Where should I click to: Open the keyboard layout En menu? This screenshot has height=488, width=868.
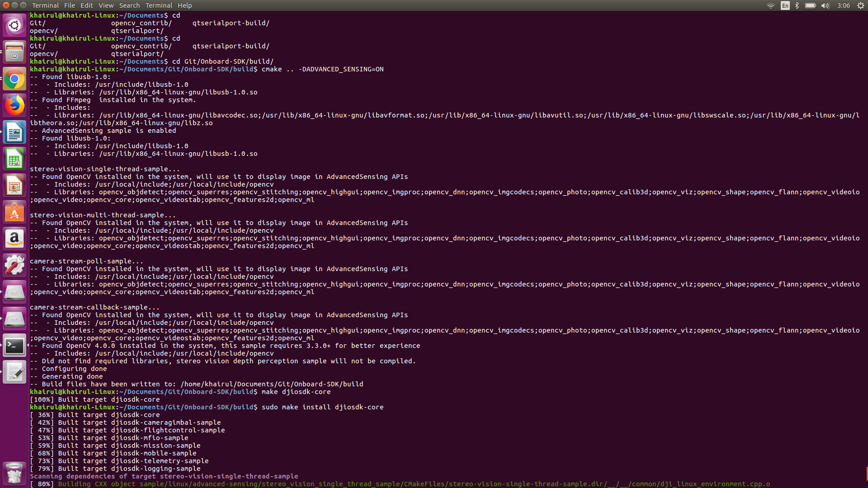click(x=784, y=5)
